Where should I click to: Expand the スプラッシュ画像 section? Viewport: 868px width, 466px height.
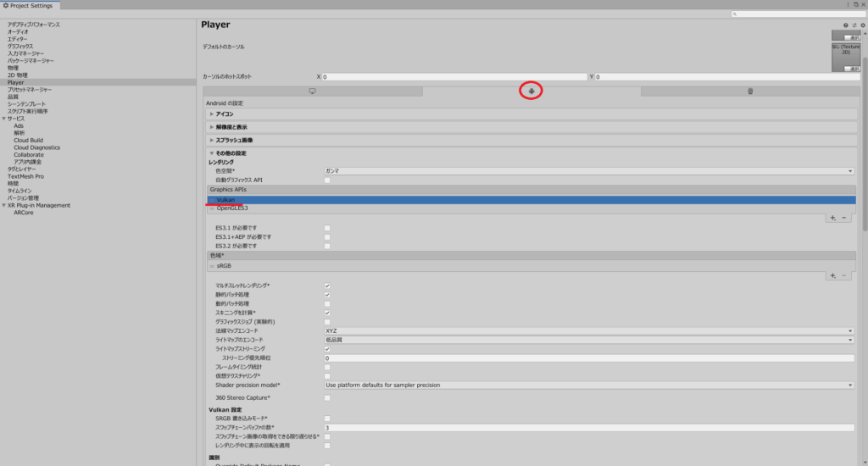tap(531, 141)
